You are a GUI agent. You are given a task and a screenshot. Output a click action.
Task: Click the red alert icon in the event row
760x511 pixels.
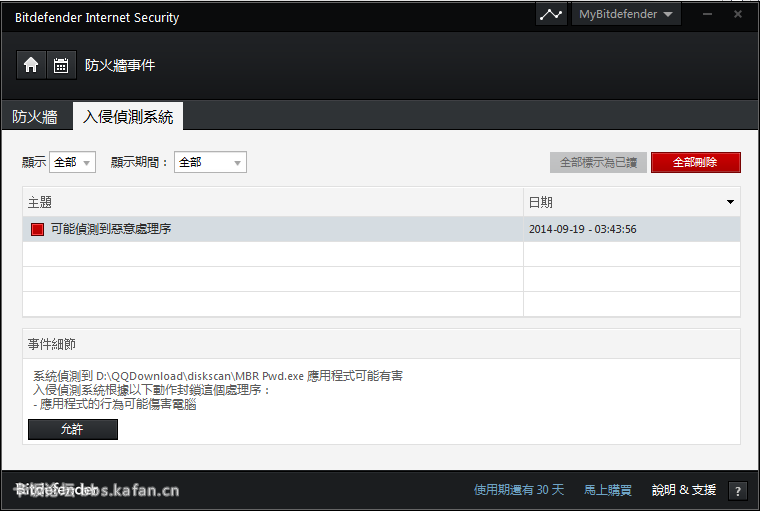[x=37, y=229]
